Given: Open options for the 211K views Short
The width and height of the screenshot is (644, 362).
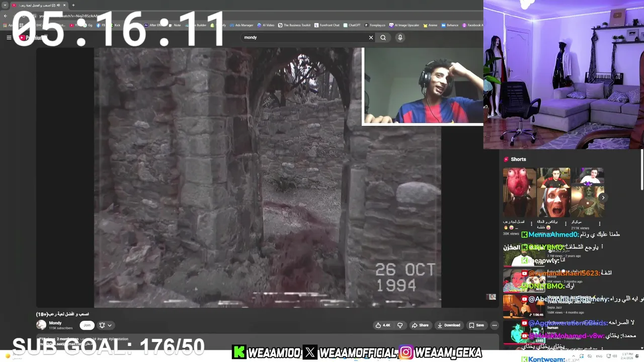Looking at the screenshot, I should [x=600, y=224].
